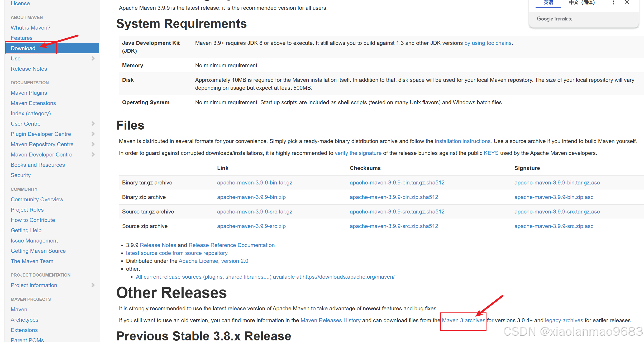Open Maven Releases History link
Viewport: 644px width, 342px height.
[331, 320]
